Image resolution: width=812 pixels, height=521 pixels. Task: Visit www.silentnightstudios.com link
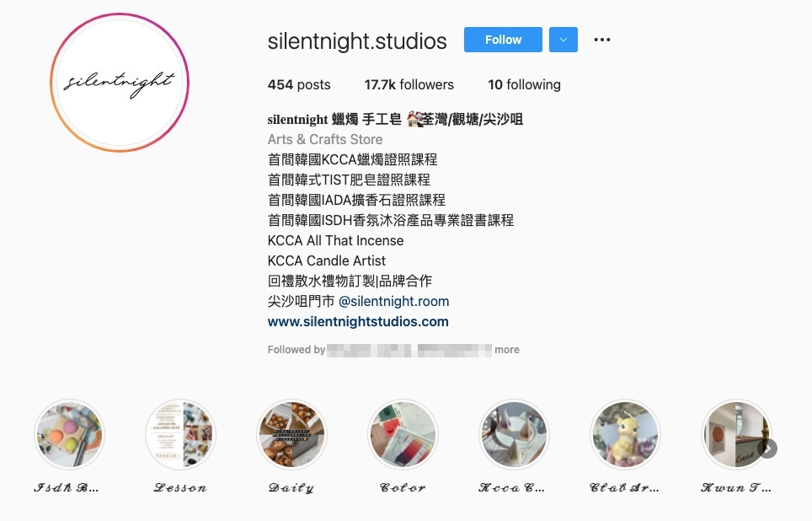click(x=358, y=321)
